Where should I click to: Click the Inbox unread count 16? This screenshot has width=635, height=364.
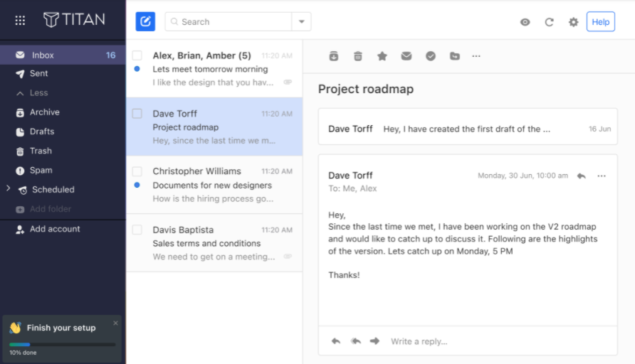[x=110, y=55]
